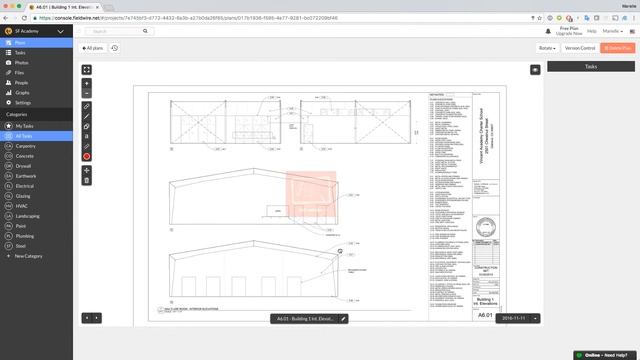The width and height of the screenshot is (640, 360).
Task: Toggle markup visibility eye button
Action: tap(535, 70)
